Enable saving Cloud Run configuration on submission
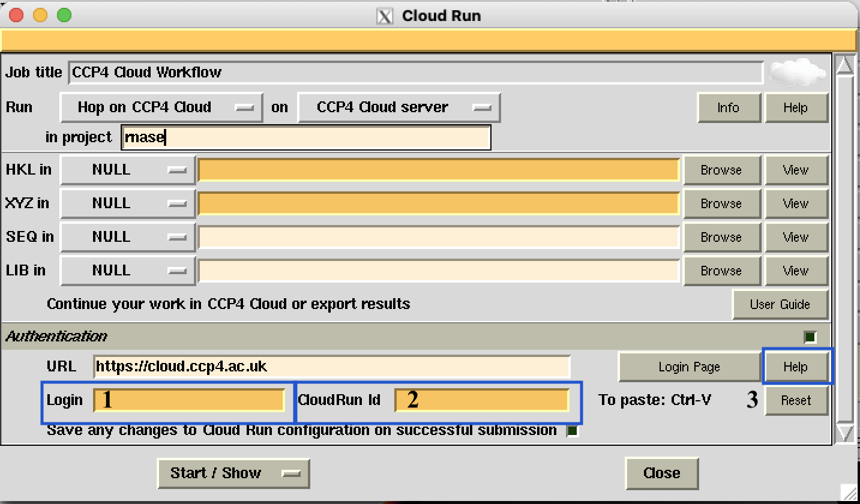This screenshot has height=504, width=860. coord(572,430)
